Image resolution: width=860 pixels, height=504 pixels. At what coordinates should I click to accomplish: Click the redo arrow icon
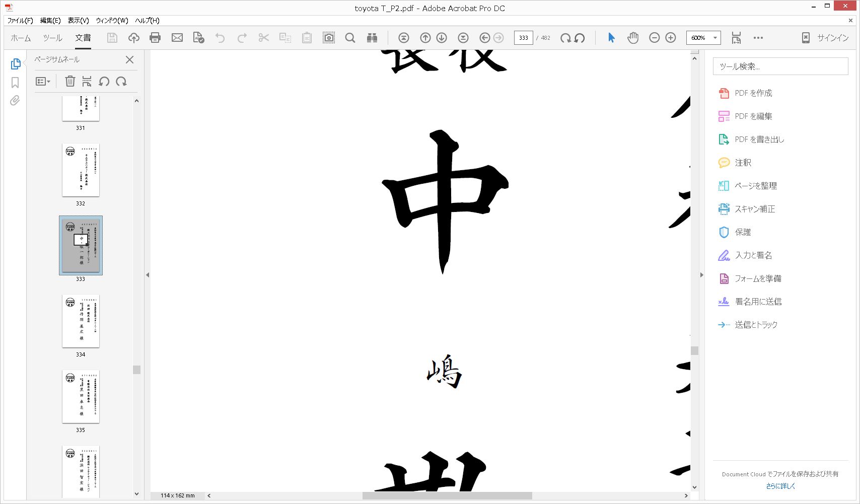pyautogui.click(x=242, y=38)
